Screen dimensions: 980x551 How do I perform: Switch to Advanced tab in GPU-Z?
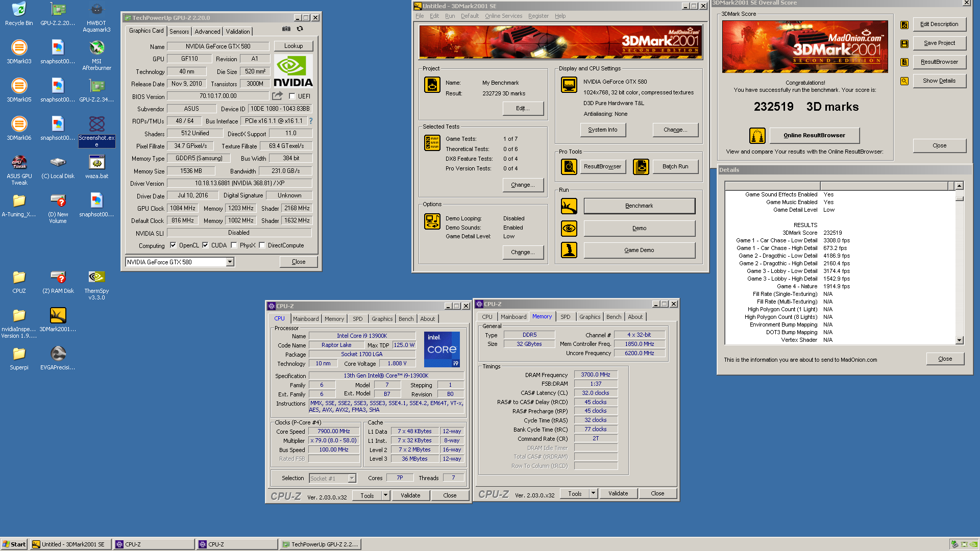point(207,32)
